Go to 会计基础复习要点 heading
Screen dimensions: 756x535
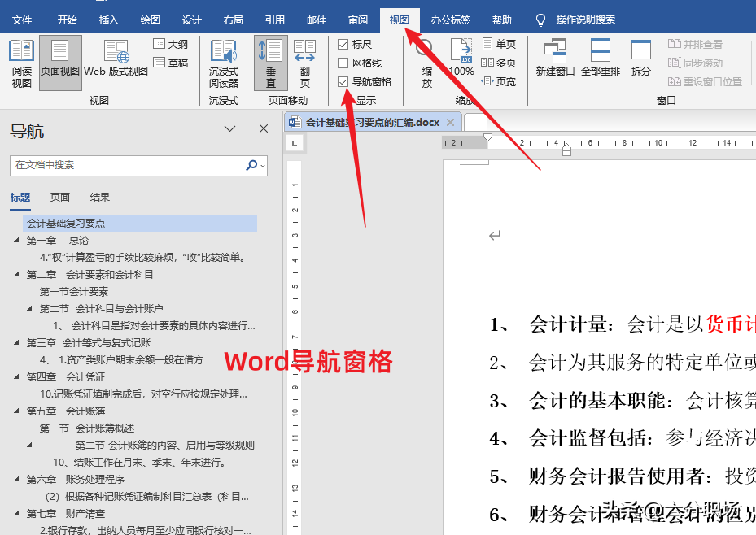[140, 223]
